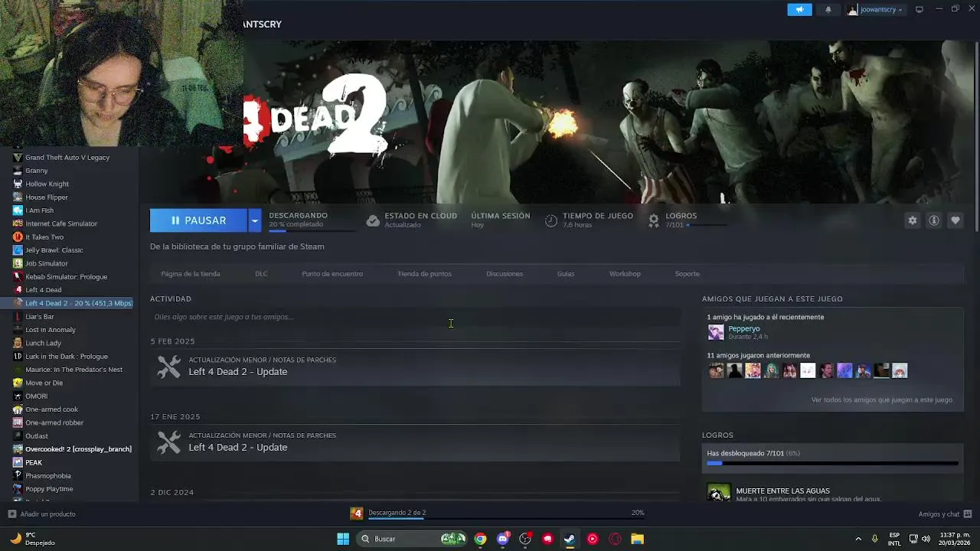This screenshot has width=980, height=551.
Task: Open the game information icon
Action: (x=934, y=220)
